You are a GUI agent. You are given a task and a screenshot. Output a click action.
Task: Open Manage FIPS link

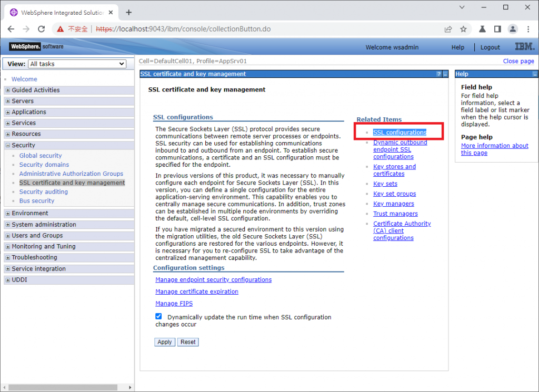174,304
